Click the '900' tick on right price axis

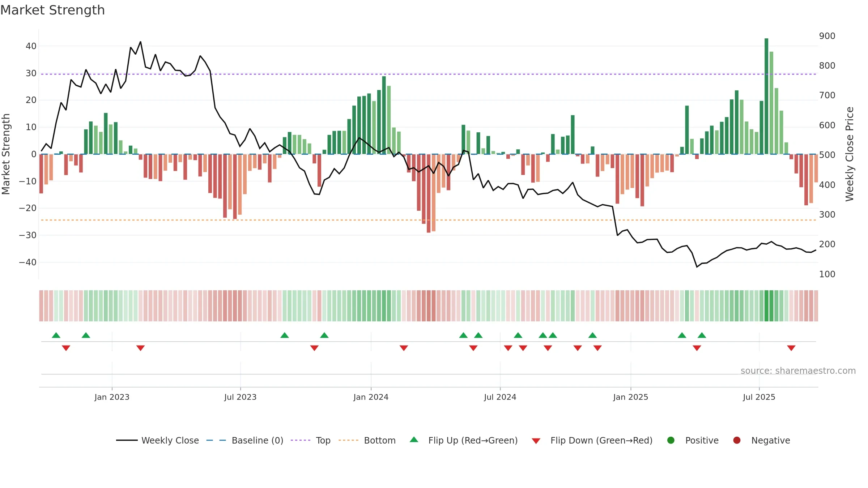click(827, 36)
